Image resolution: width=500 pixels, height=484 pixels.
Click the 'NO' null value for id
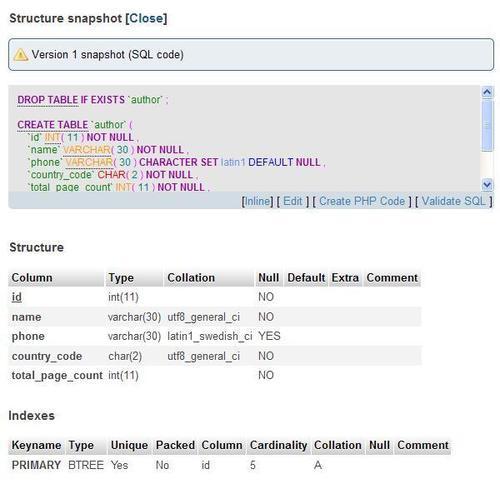point(266,297)
